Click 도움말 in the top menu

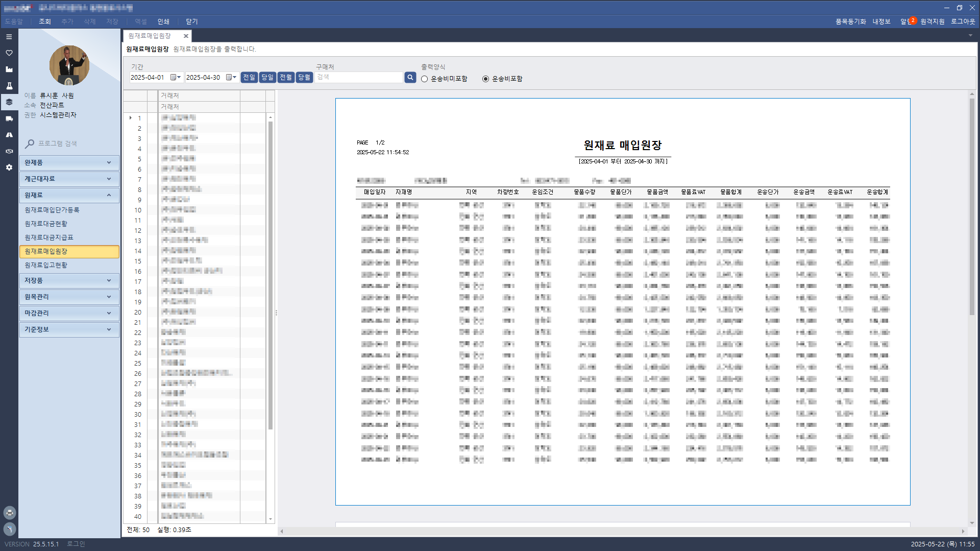pyautogui.click(x=14, y=21)
